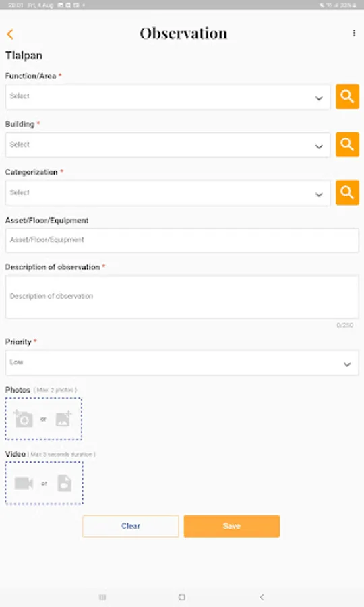Click into Description of observation box
This screenshot has width=364, height=607.
tap(182, 297)
